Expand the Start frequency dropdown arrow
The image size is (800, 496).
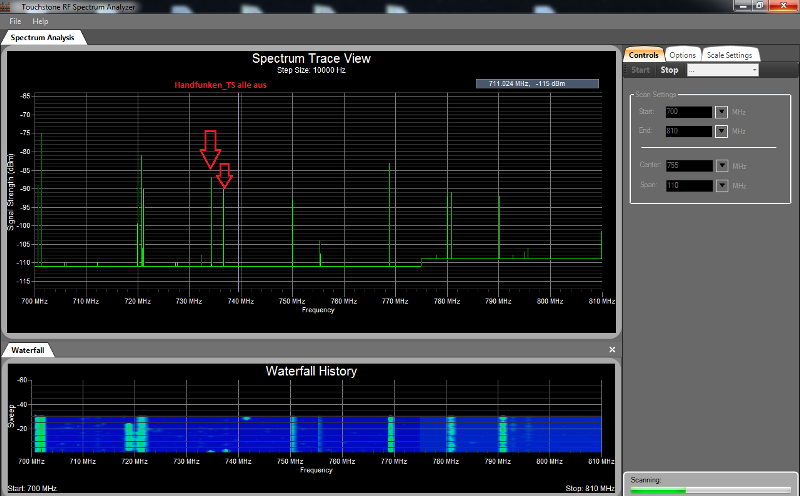pos(721,112)
